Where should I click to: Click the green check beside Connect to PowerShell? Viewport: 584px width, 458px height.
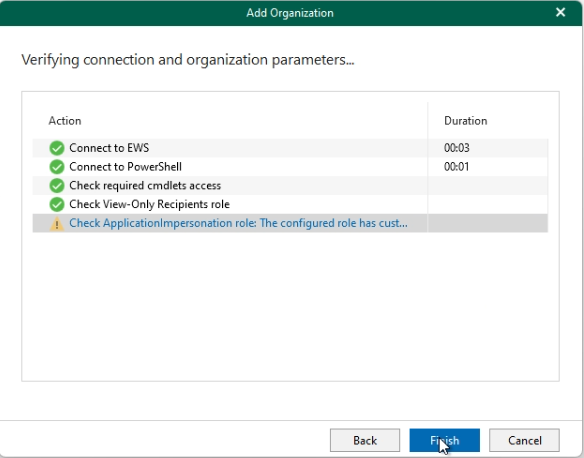57,166
